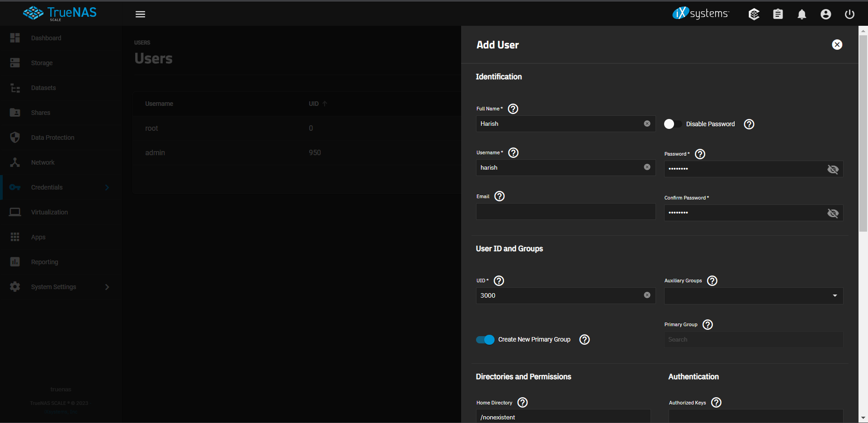
Task: Show help for Username
Action: coord(514,152)
